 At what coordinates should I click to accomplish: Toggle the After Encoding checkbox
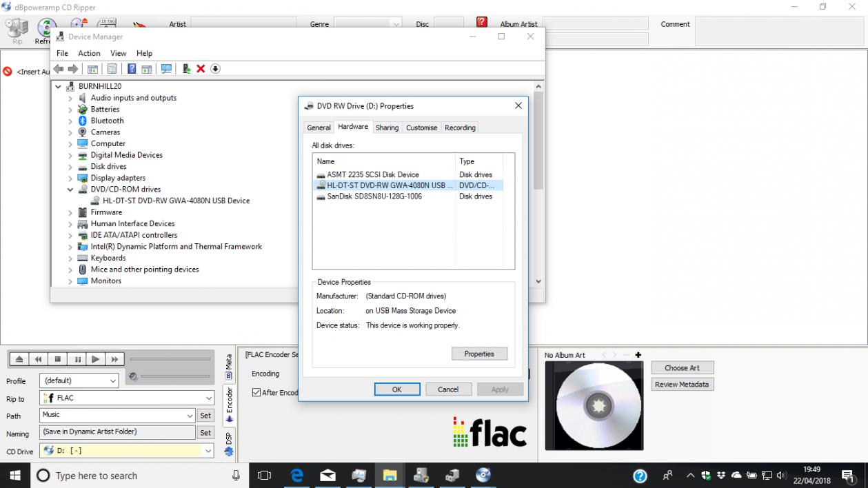(x=256, y=393)
